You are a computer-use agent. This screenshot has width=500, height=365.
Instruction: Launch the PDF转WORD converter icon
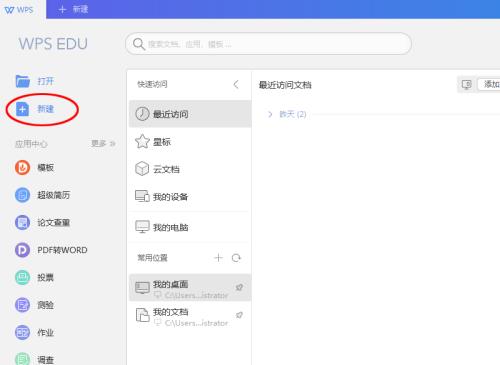(x=22, y=250)
